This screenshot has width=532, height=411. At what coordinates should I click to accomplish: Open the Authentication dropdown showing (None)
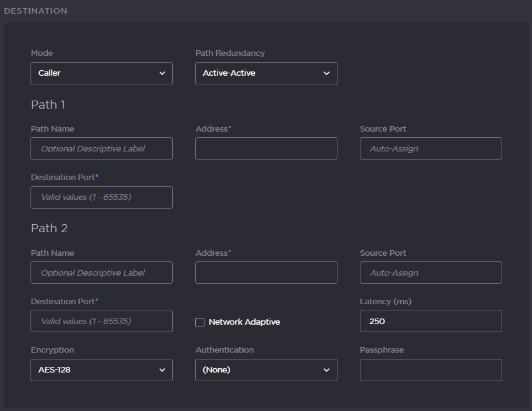(x=266, y=369)
